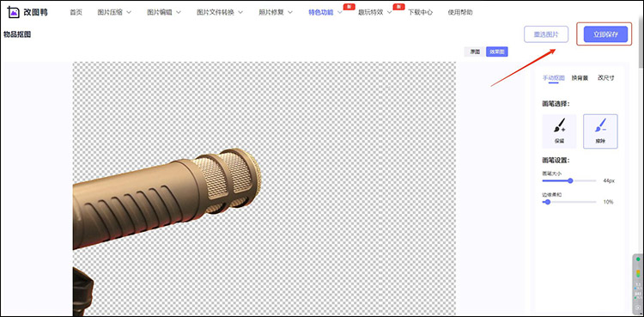Open the 下载中心 download center

coord(420,12)
